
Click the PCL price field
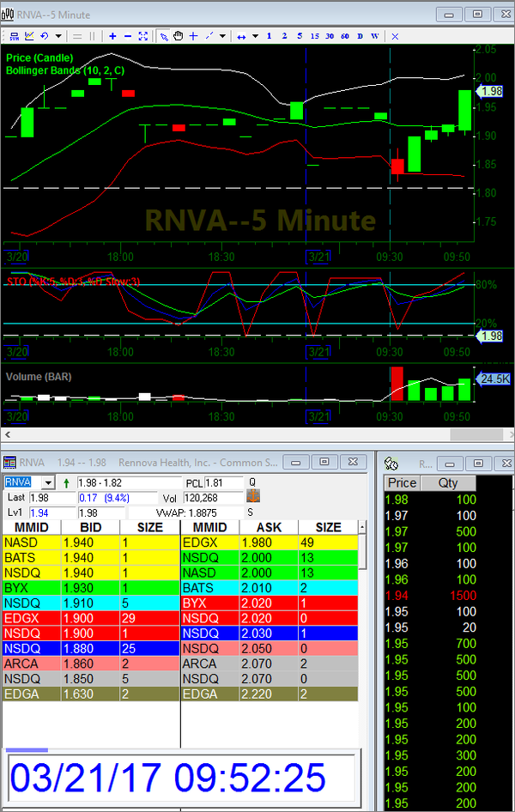tap(225, 483)
